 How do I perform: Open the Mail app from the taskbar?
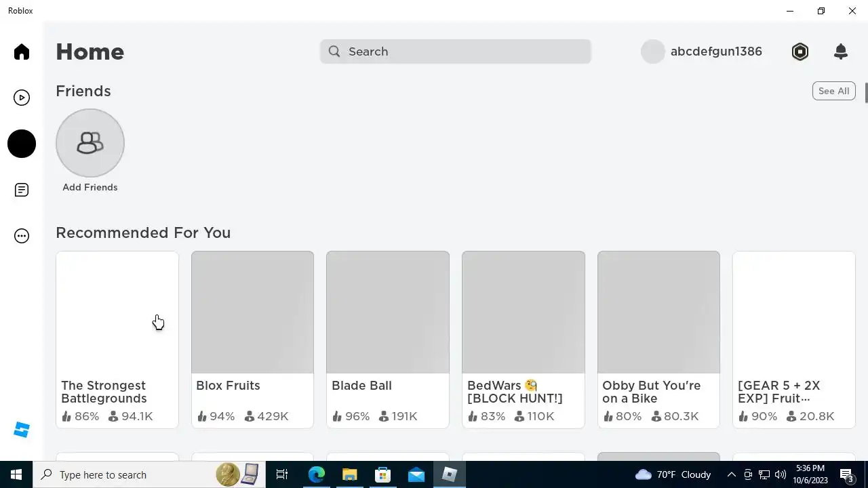416,474
